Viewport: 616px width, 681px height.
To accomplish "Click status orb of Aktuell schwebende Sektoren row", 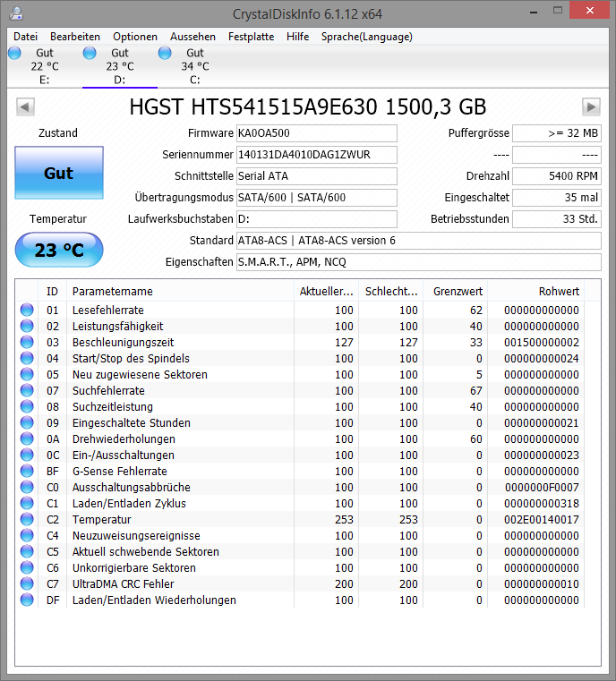I will (27, 551).
